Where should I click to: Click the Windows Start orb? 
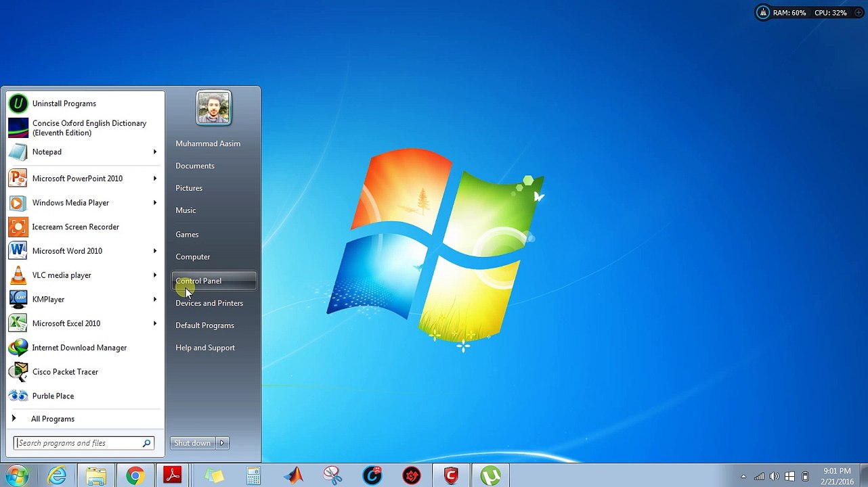(x=16, y=476)
